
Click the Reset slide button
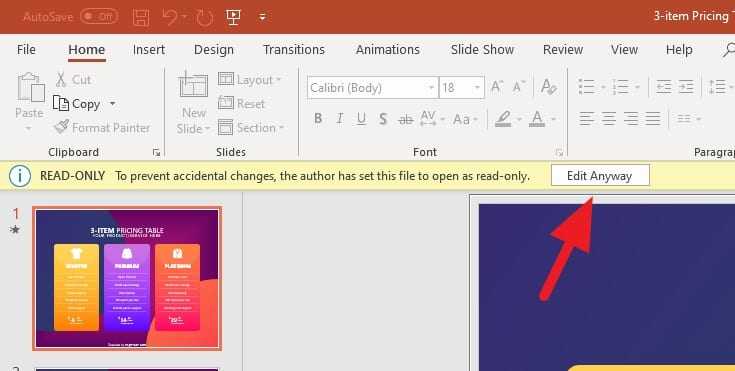(241, 104)
